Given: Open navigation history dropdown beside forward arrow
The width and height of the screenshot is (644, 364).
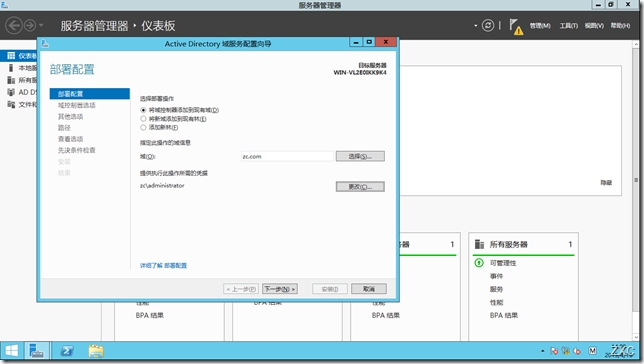Looking at the screenshot, I should (41, 25).
